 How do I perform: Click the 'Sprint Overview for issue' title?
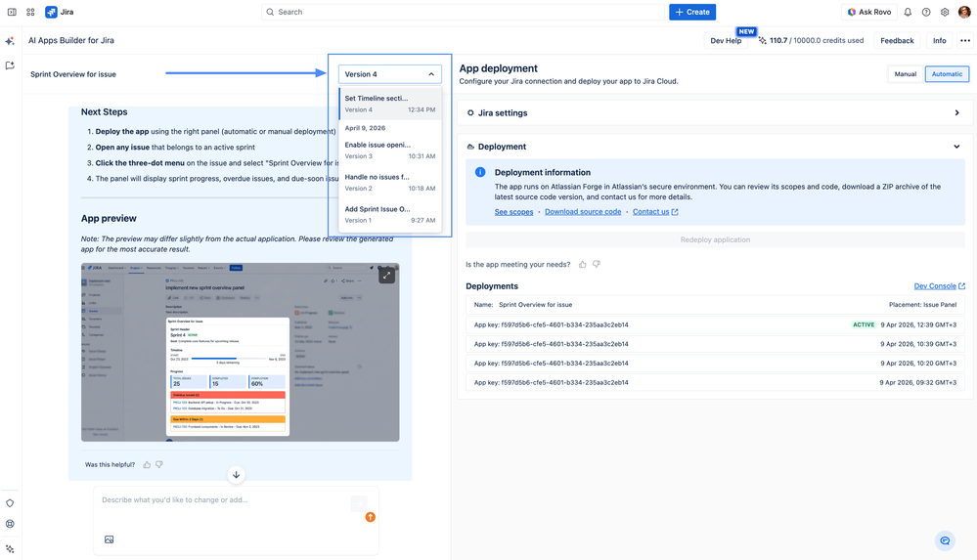coord(73,74)
